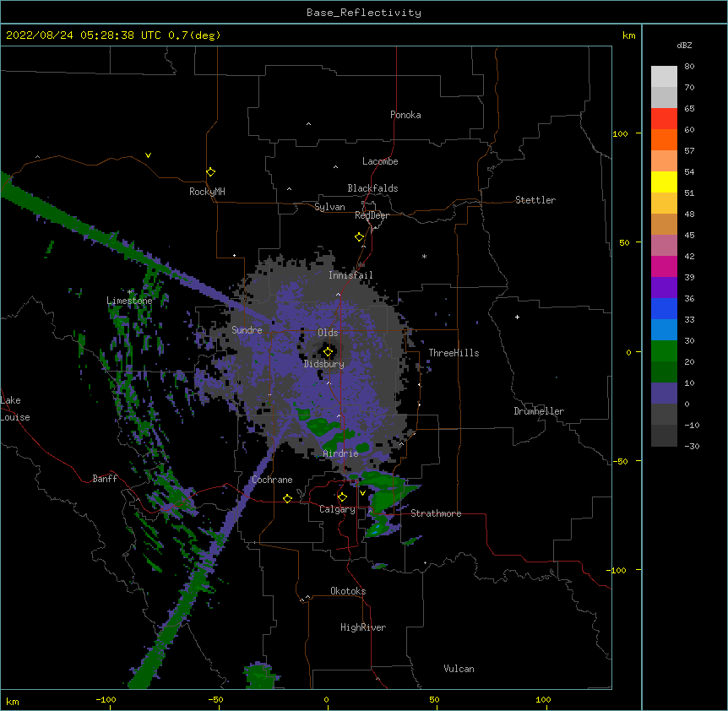Image resolution: width=728 pixels, height=711 pixels.
Task: Click the dBZ legend heading
Action: 684,45
